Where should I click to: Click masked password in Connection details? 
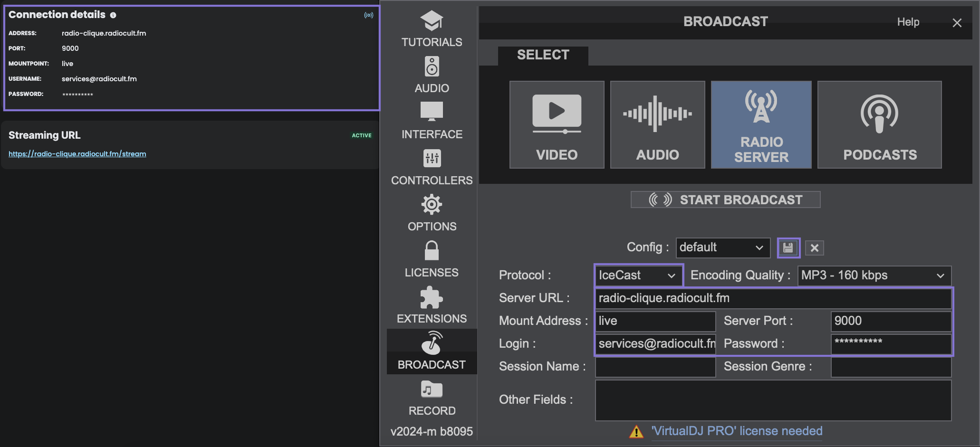78,95
